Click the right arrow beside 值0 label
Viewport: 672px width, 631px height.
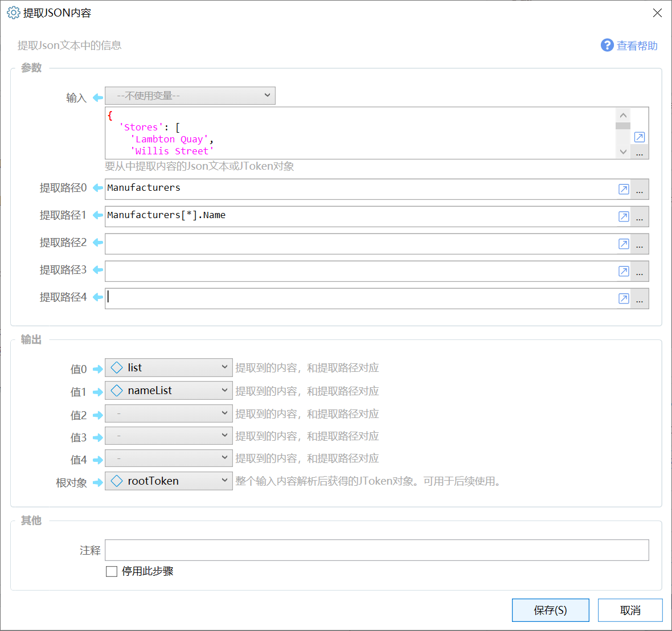[98, 369]
